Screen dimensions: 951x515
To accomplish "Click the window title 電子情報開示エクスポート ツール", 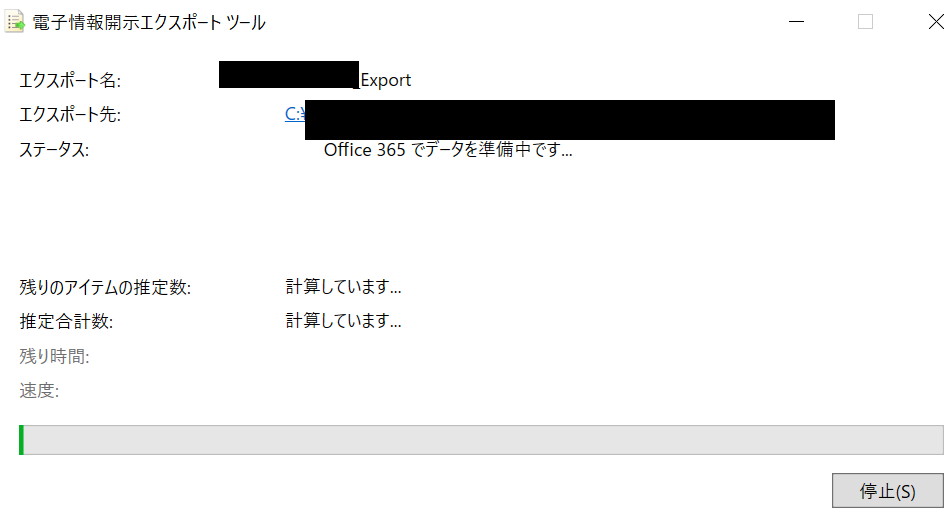I will pos(149,22).
